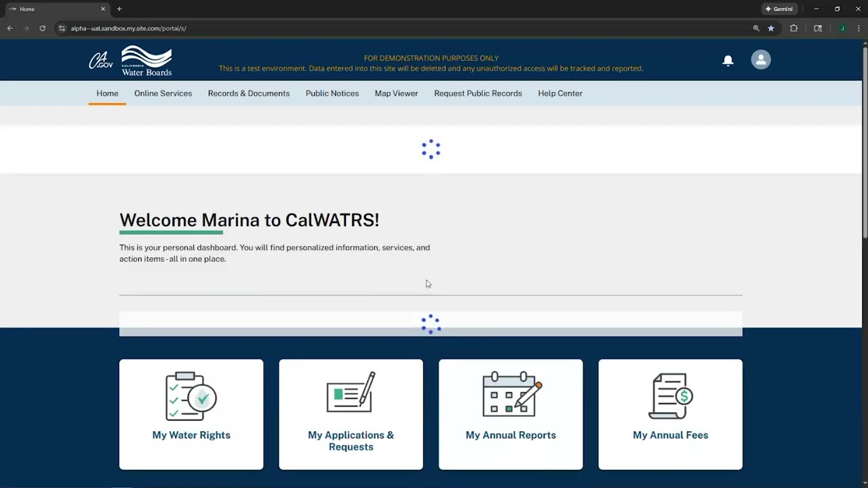Bookmark this page with the star icon

[x=771, y=28]
